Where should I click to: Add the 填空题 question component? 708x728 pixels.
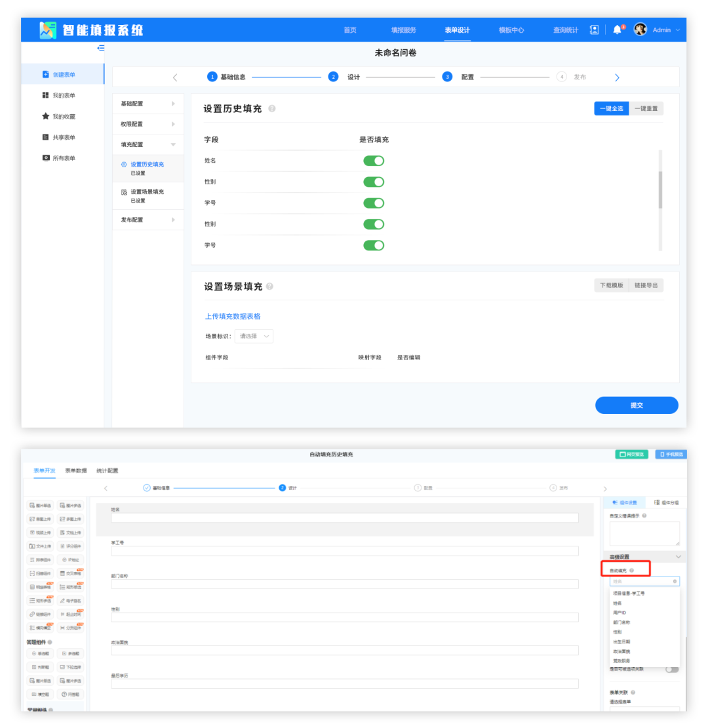tap(41, 695)
